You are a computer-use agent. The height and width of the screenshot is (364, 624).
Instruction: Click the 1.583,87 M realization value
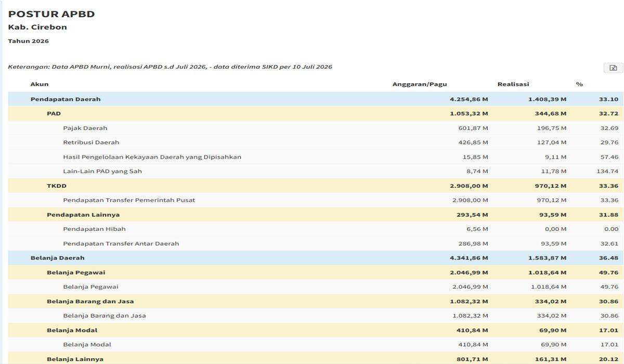pyautogui.click(x=547, y=258)
